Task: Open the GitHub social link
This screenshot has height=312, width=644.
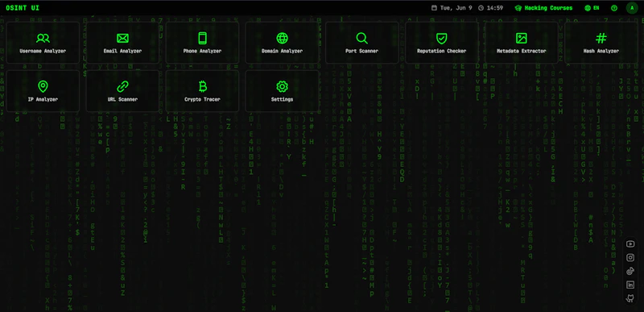Action: pyautogui.click(x=630, y=298)
